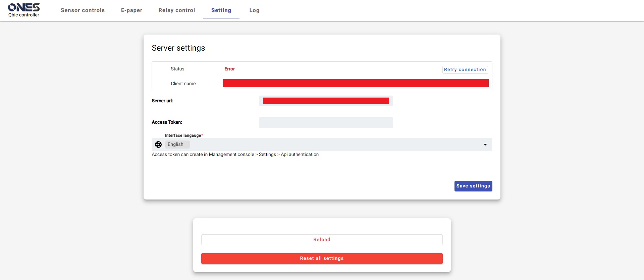Expand the language dropdown arrow
This screenshot has width=644, height=280.
coord(485,145)
